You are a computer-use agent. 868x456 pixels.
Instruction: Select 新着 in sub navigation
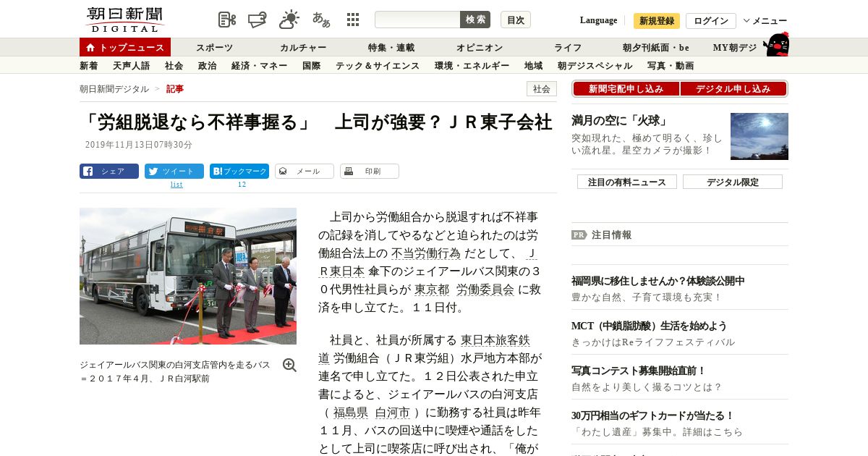coord(89,66)
